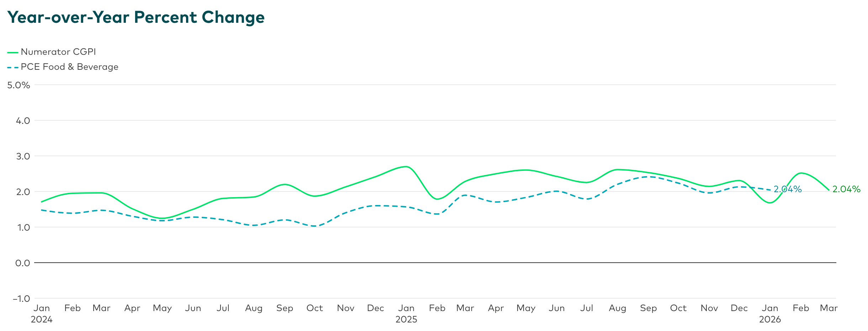Click the 4.0 y-axis label
Viewport: 868px width, 331px height.
click(x=23, y=121)
